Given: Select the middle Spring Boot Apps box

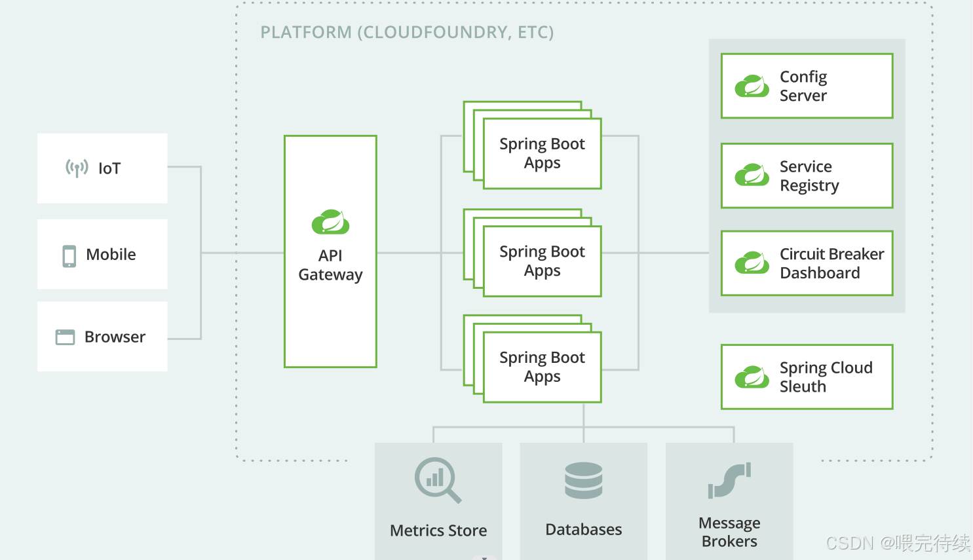Looking at the screenshot, I should pos(542,261).
